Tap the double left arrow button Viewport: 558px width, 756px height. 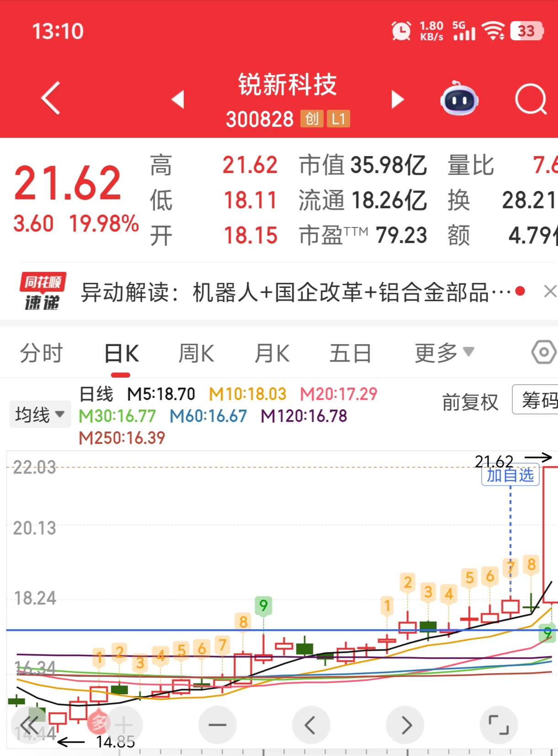pyautogui.click(x=30, y=725)
